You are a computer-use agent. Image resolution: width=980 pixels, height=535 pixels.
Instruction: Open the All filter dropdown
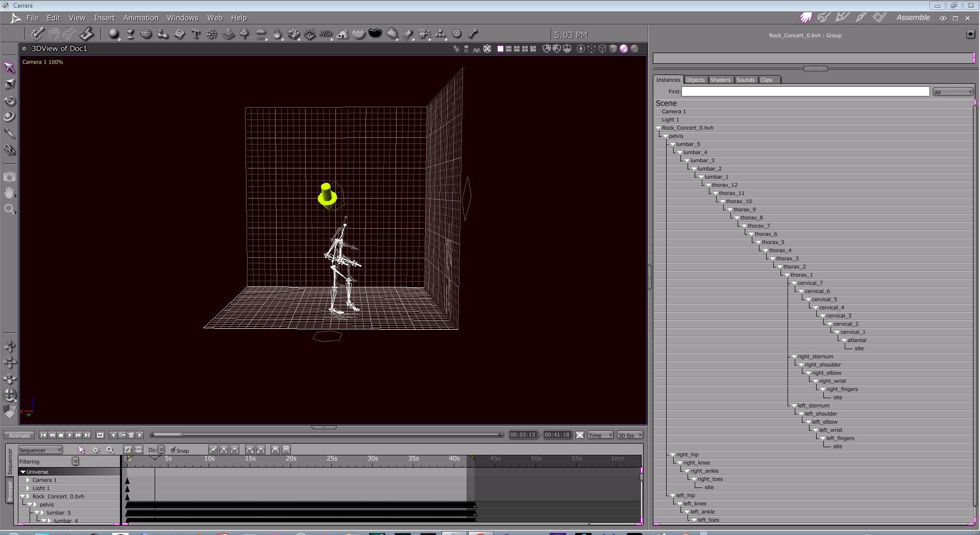(x=952, y=92)
